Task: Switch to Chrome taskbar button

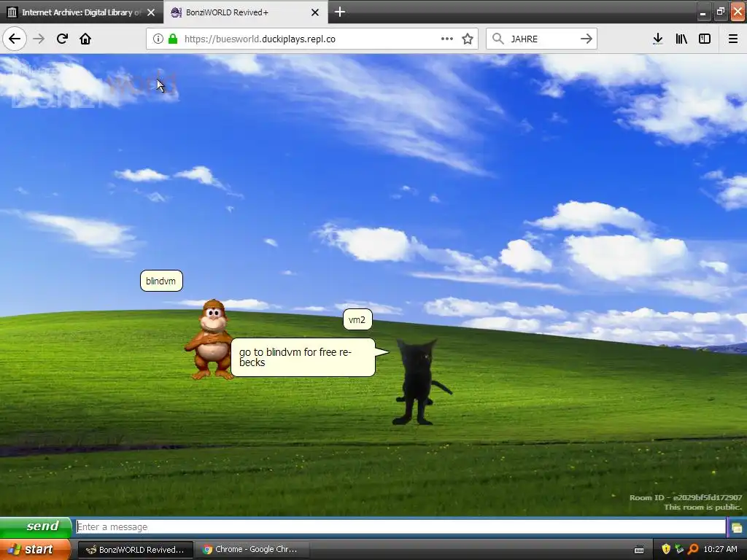Action: tap(252, 550)
